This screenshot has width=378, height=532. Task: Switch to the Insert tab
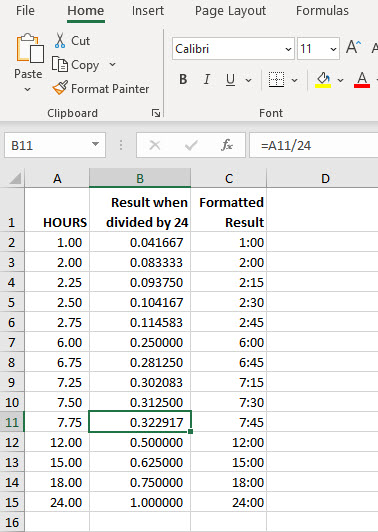[148, 11]
